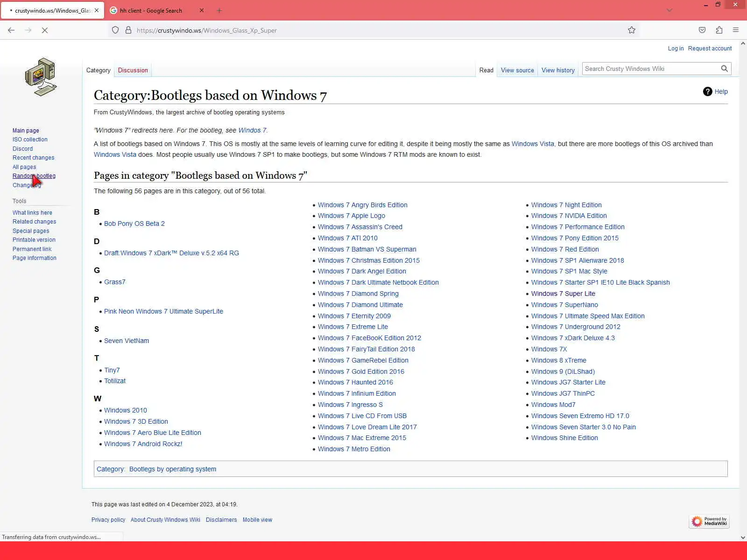Close the hh client Google Search tab
Image resolution: width=747 pixels, height=560 pixels.
tap(202, 10)
